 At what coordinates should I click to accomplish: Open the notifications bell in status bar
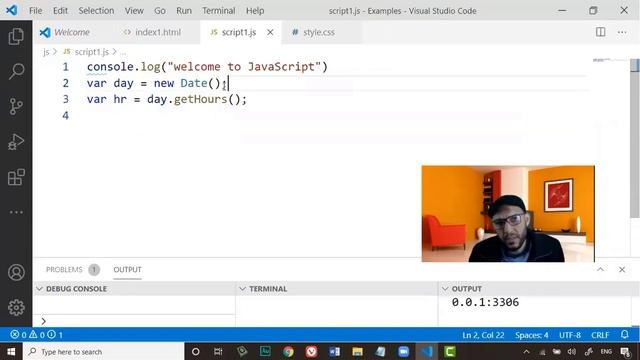pos(624,335)
